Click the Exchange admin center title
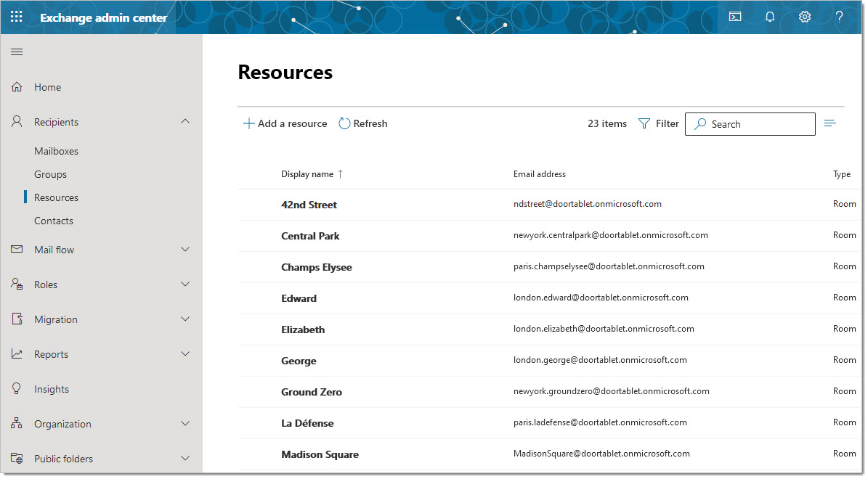 tap(104, 17)
